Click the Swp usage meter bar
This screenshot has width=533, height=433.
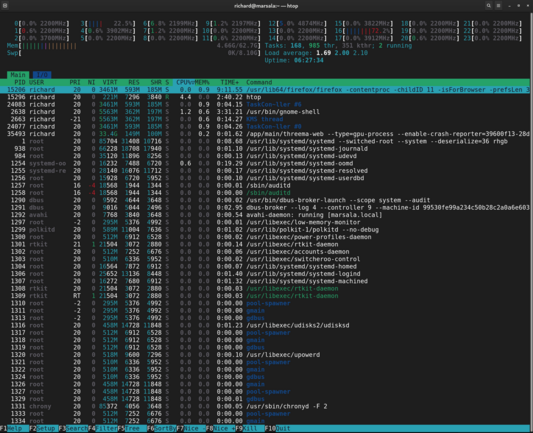[x=134, y=53]
